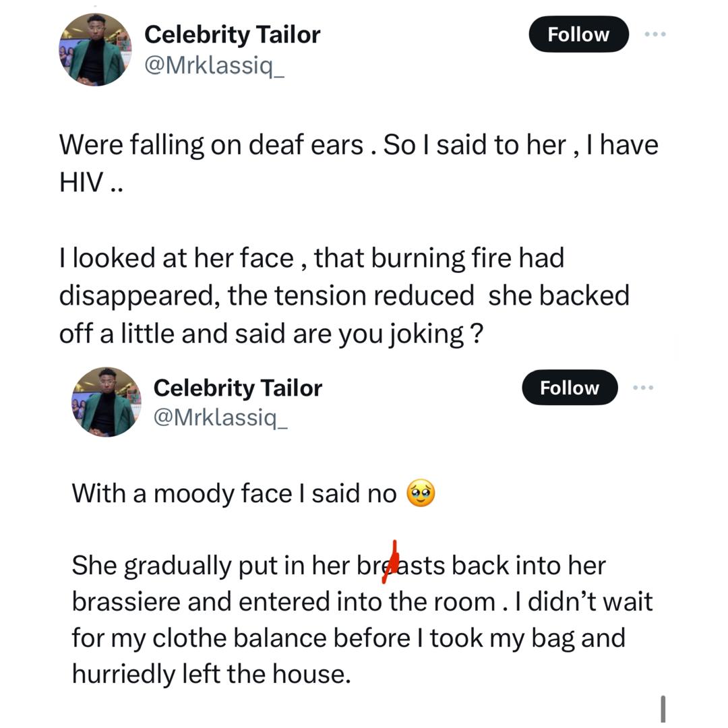The image size is (728, 728).
Task: Open the tweet line 'With a moody face I said no'
Action: point(234,494)
